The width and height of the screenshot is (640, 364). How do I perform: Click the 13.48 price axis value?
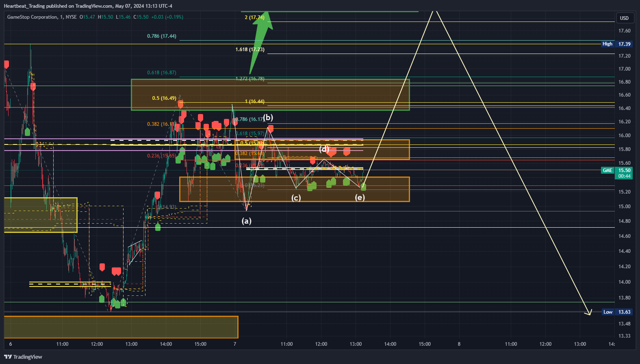[624, 324]
